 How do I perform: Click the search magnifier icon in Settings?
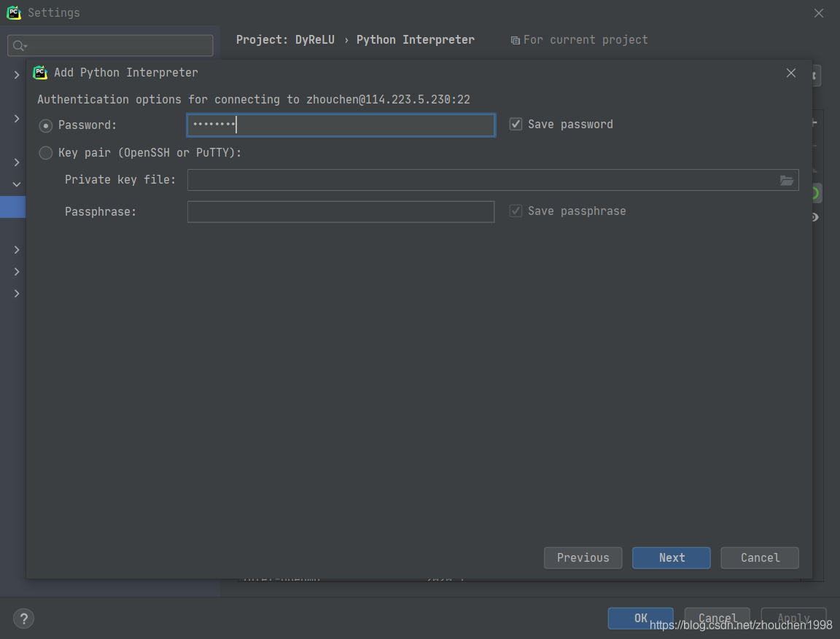(20, 46)
